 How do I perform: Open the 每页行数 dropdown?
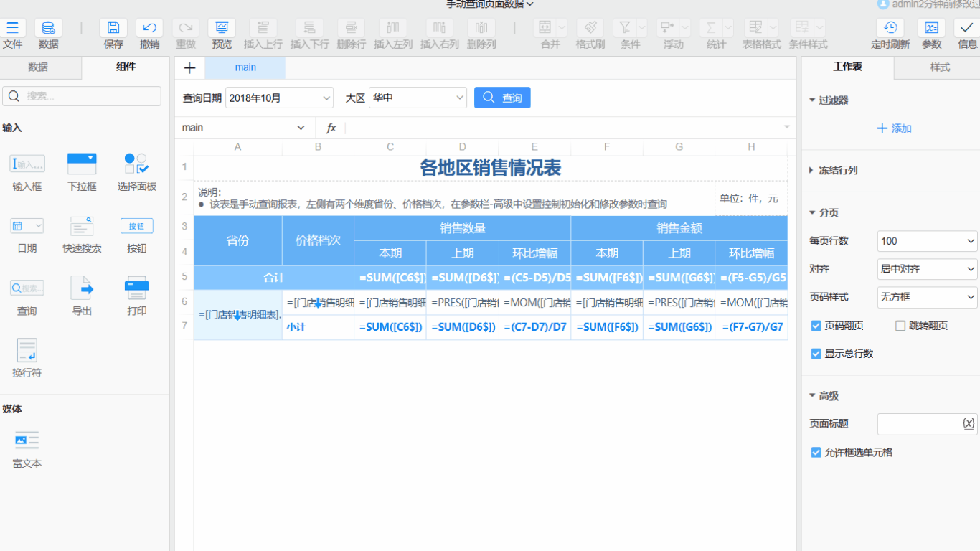(926, 241)
